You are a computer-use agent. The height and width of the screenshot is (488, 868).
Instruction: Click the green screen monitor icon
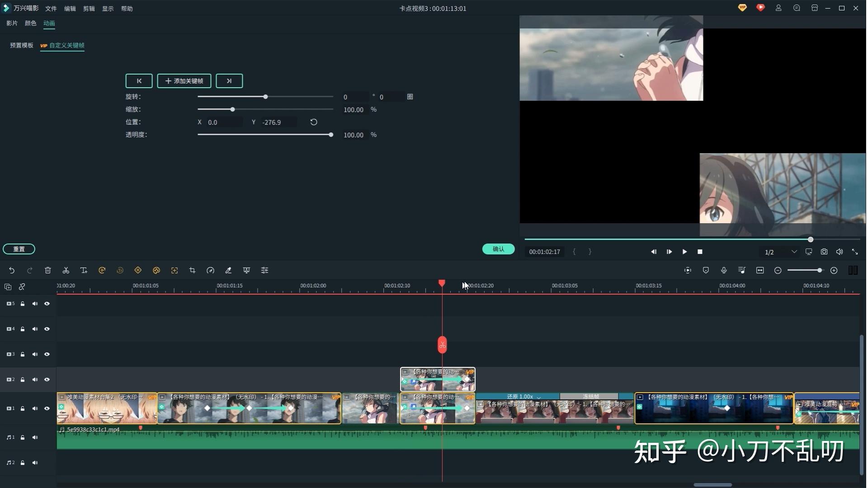point(247,270)
